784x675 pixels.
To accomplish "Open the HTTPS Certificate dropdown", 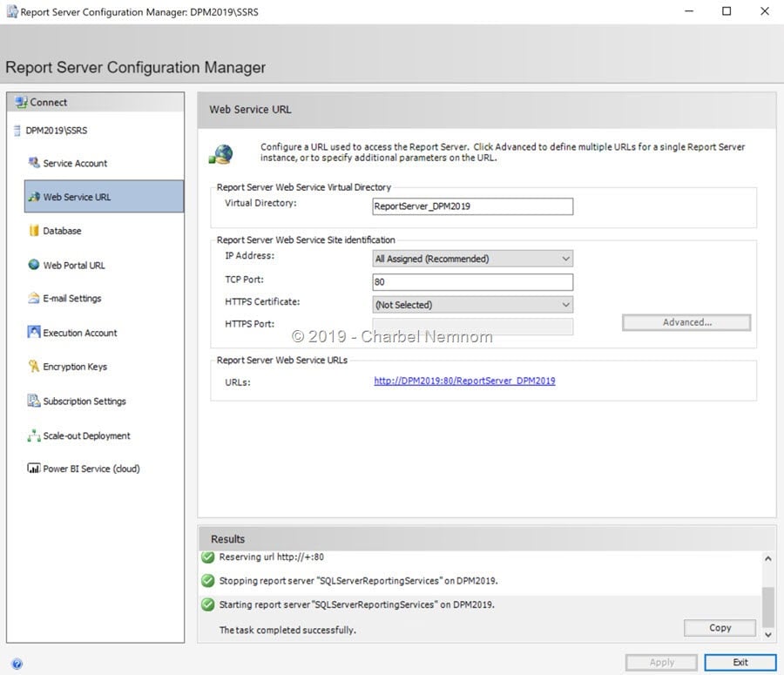I will (x=472, y=305).
